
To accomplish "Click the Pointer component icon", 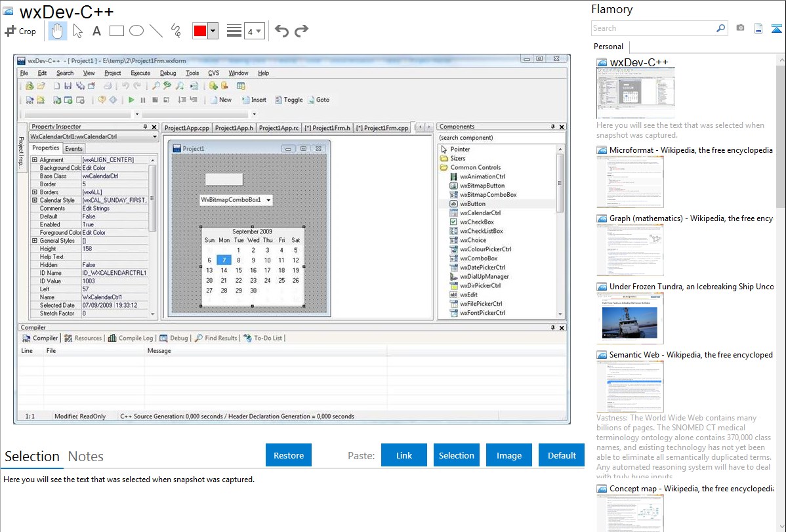I will 444,149.
